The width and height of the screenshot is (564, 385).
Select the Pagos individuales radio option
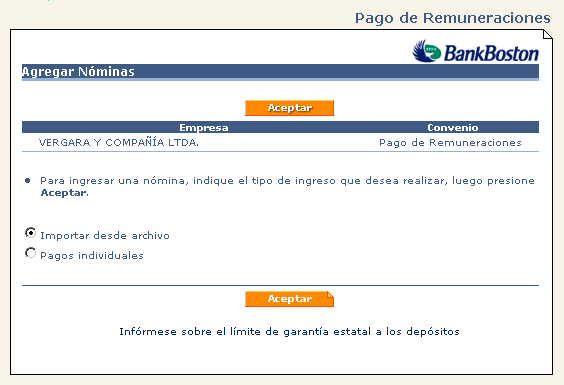pos(31,253)
